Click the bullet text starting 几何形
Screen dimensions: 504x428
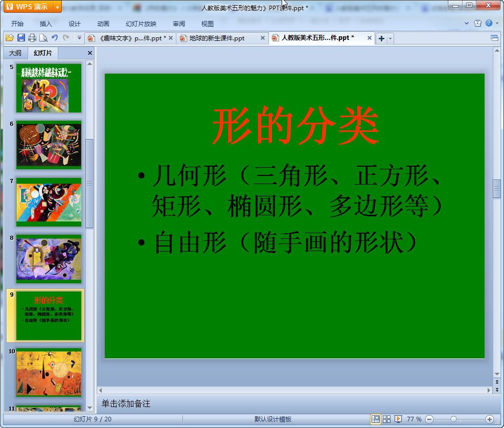297,190
